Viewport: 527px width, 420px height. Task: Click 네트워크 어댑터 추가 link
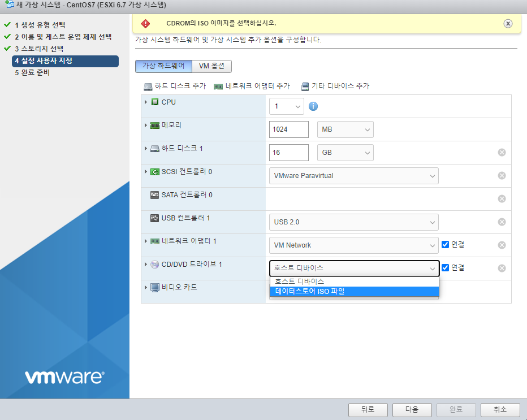click(x=257, y=86)
